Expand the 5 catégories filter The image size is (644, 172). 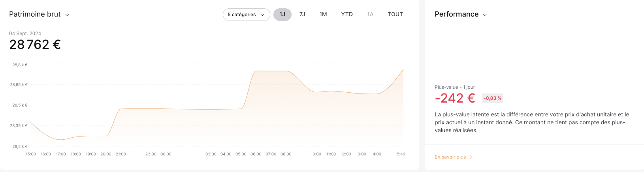246,15
